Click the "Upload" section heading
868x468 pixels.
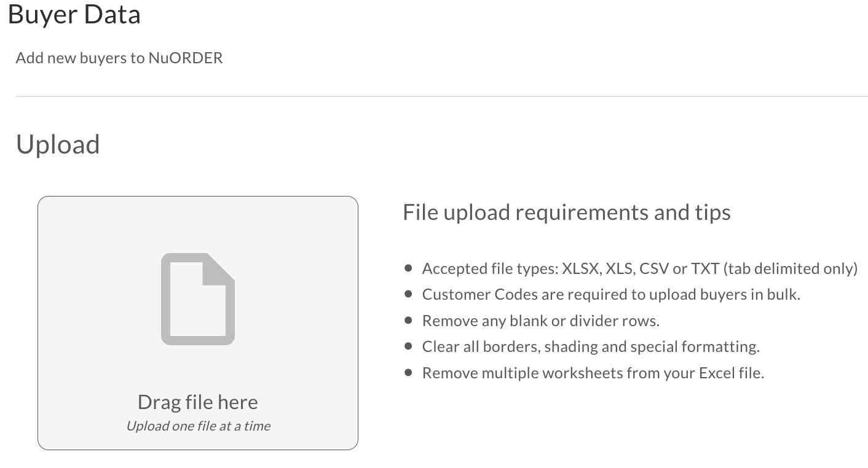[x=58, y=145]
